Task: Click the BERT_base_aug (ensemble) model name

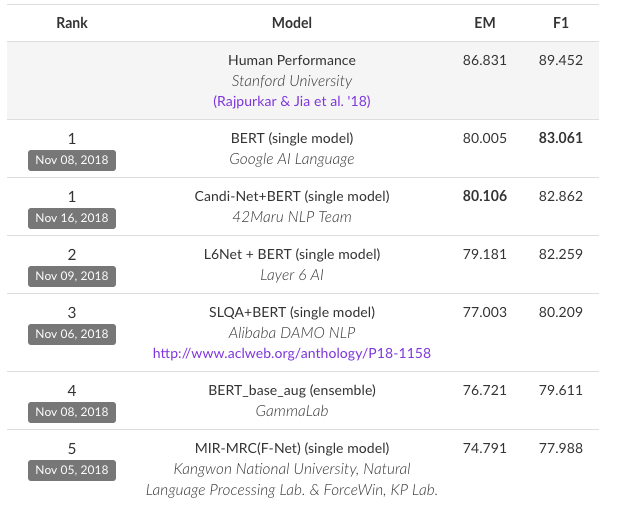Action: click(x=291, y=390)
